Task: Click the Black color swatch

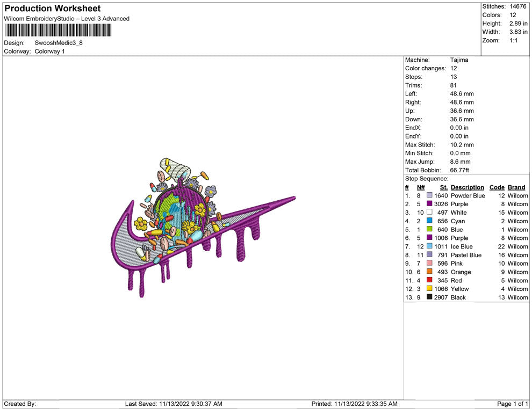Action: pyautogui.click(x=429, y=297)
